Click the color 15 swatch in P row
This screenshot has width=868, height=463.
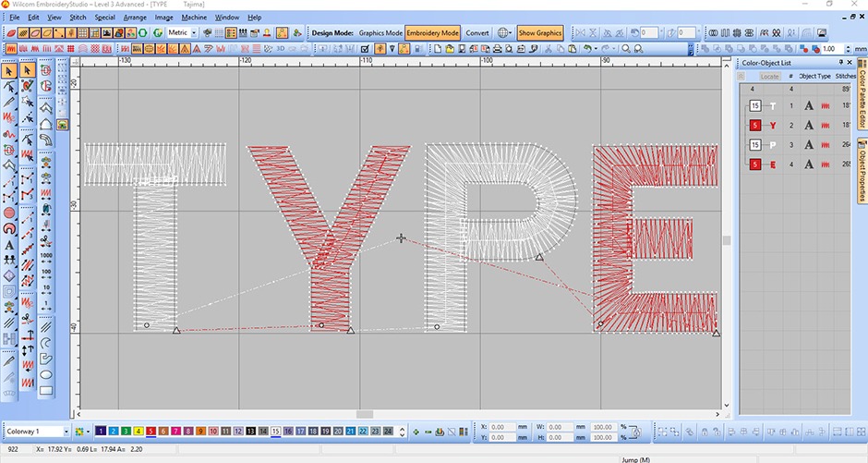[x=755, y=144]
